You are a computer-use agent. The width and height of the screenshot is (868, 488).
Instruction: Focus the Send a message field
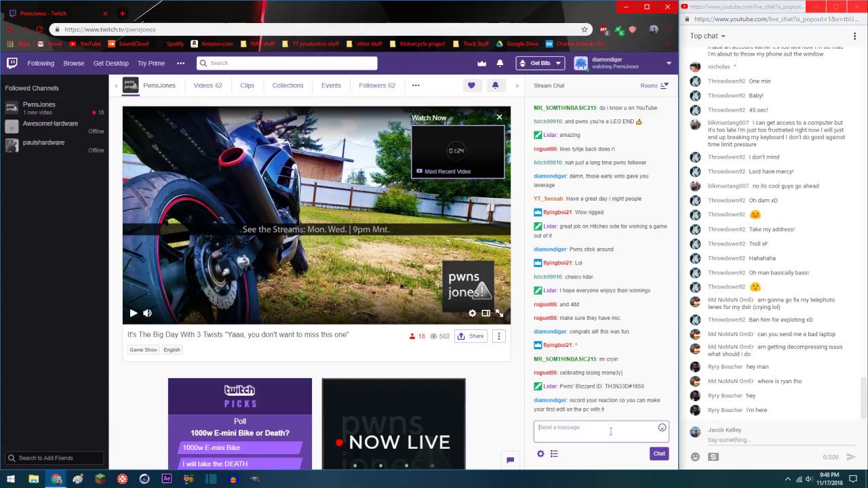point(601,432)
